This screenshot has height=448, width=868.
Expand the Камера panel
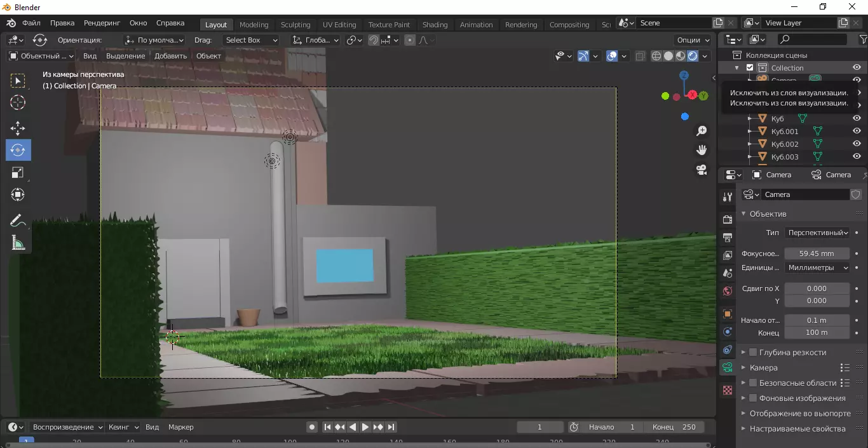coord(763,367)
